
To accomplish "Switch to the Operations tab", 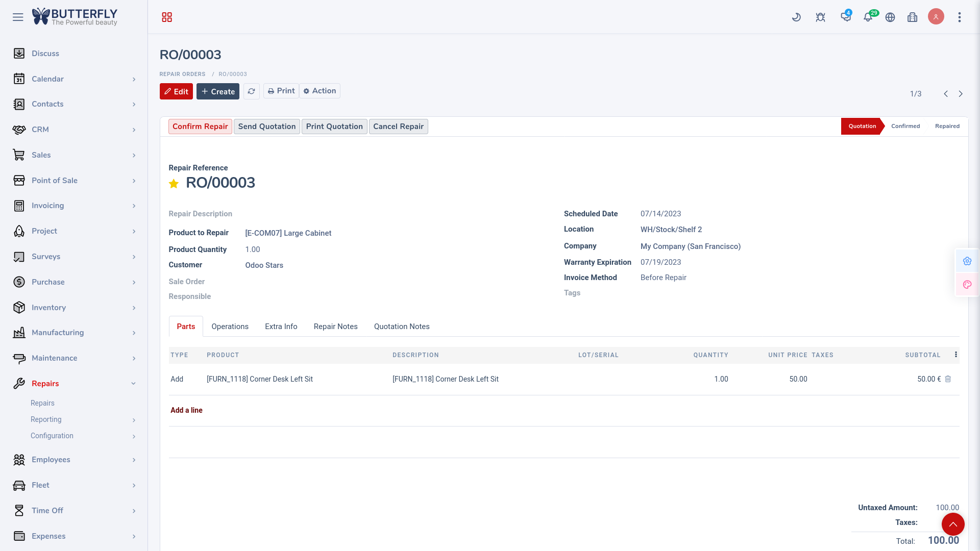I will click(x=230, y=327).
